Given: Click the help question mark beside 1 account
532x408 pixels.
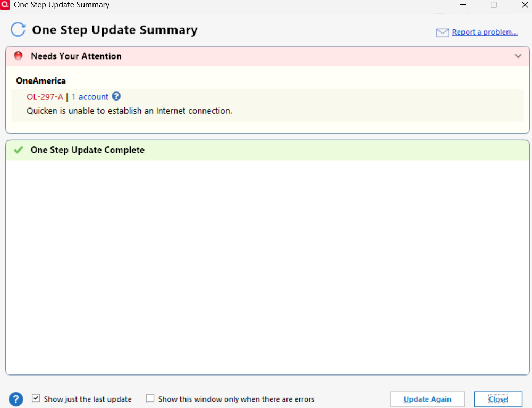Looking at the screenshot, I should [116, 96].
